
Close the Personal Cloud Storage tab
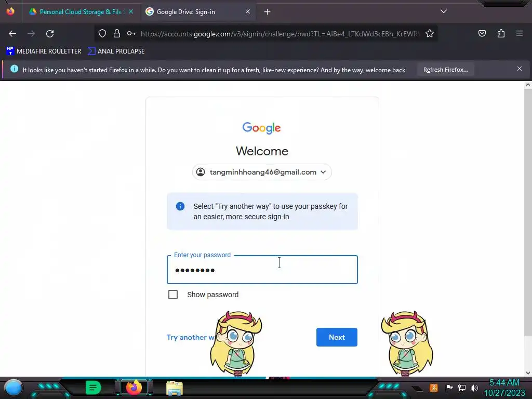[131, 11]
